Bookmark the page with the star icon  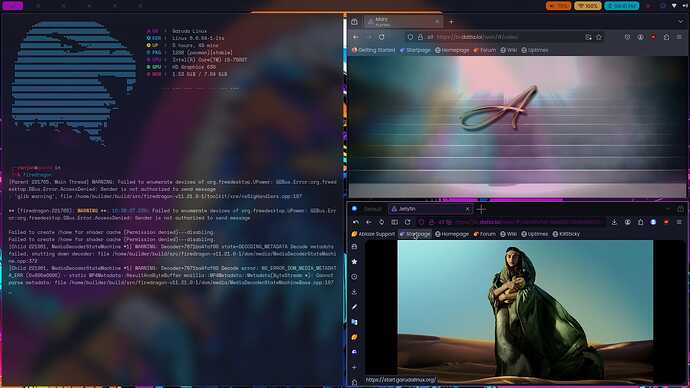pos(599,37)
